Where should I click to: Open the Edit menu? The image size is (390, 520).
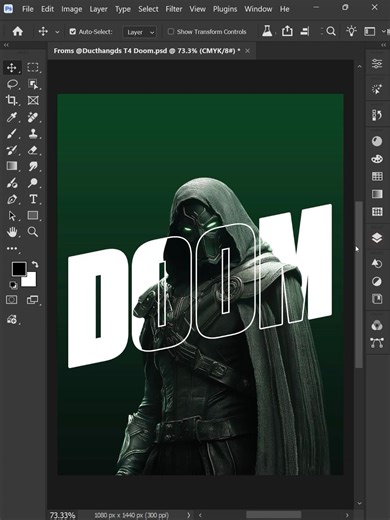coord(47,9)
